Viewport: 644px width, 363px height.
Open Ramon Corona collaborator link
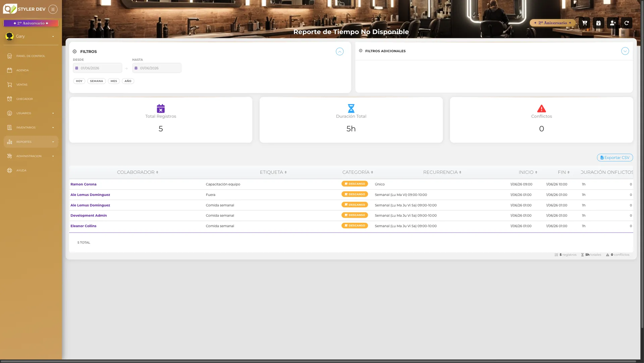tap(84, 184)
